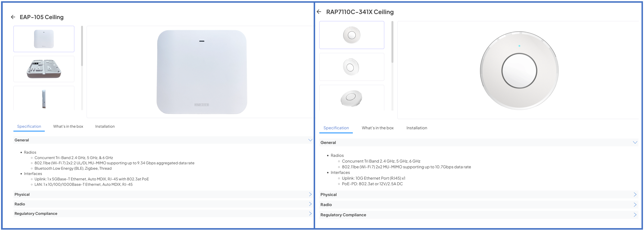Click back arrow beside RAP7110C-341X Ceiling
This screenshot has height=230, width=644.
click(319, 12)
